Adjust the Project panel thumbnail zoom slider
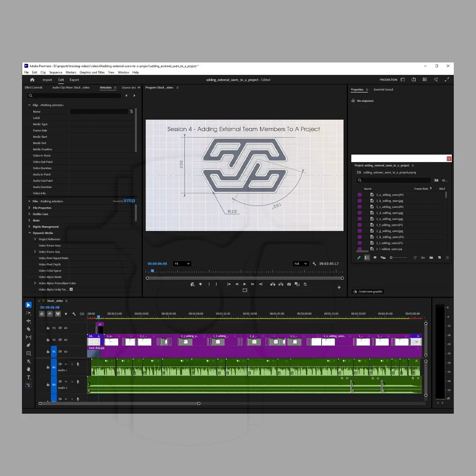Image resolution: width=476 pixels, height=476 pixels. point(391,258)
